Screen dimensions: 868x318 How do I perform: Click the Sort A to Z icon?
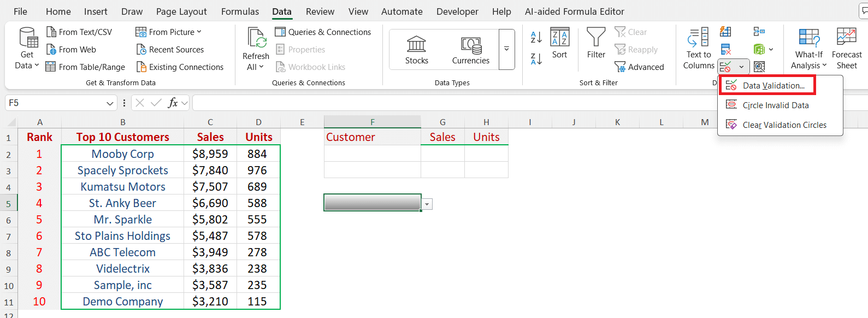[x=536, y=37]
